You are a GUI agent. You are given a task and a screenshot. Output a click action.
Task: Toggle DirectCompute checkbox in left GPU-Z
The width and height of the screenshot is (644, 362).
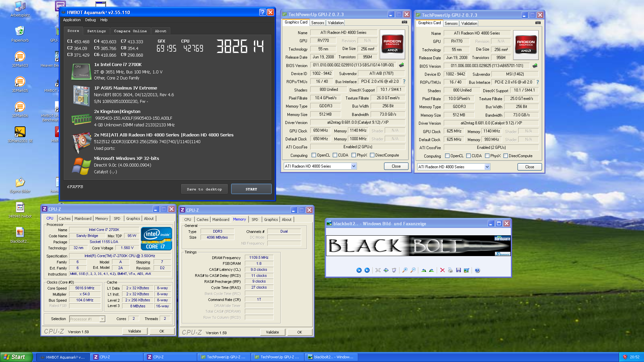[x=372, y=155]
